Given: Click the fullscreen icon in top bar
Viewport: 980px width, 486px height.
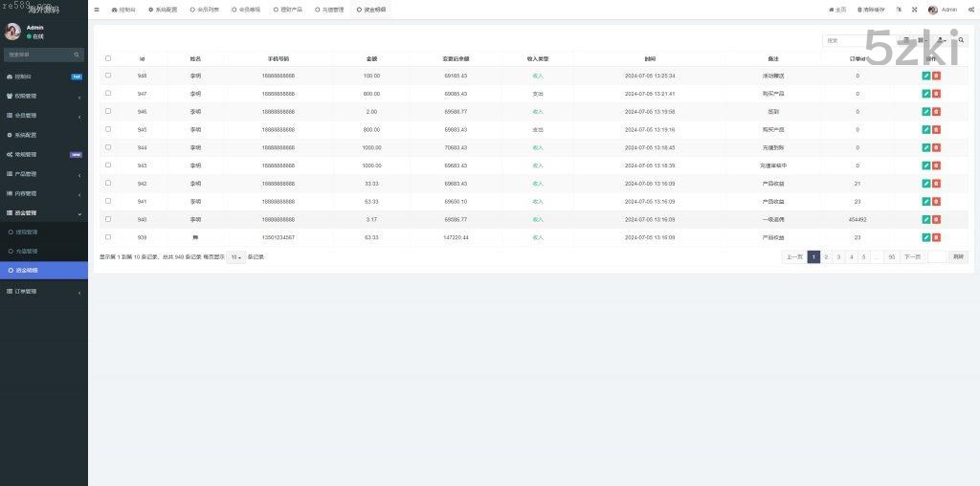Looking at the screenshot, I should (x=914, y=10).
